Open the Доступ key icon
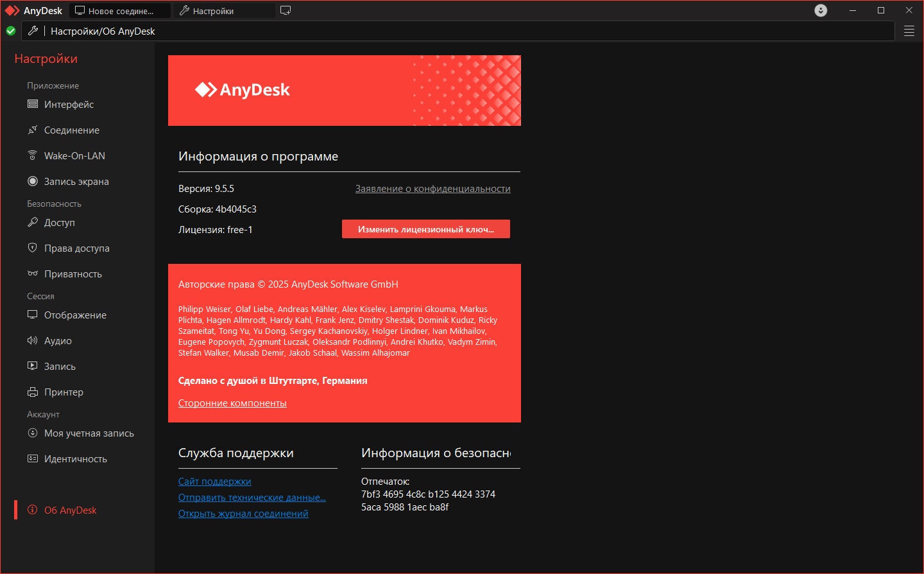Screen dimensions: 924x574 (33, 222)
